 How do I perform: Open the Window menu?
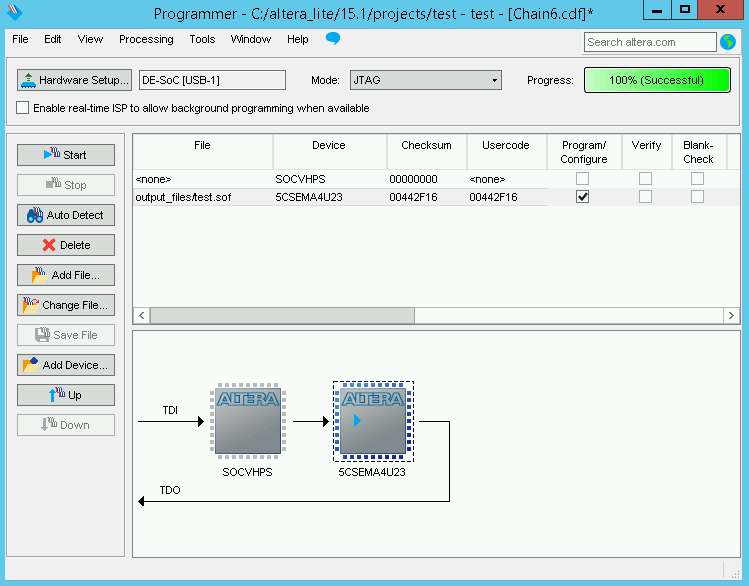pyautogui.click(x=251, y=39)
